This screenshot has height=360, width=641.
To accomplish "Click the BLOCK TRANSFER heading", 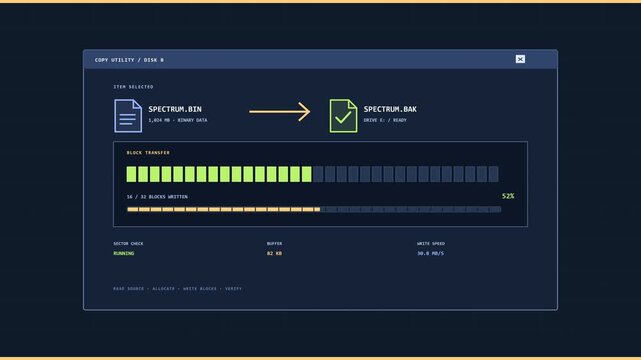I will [x=148, y=152].
